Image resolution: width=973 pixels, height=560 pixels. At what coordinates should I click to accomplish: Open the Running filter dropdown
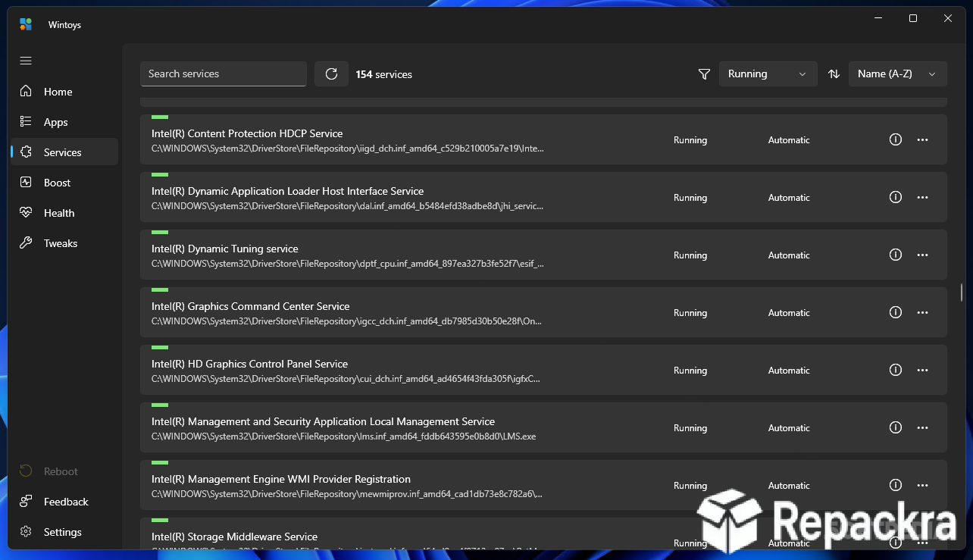click(x=768, y=74)
